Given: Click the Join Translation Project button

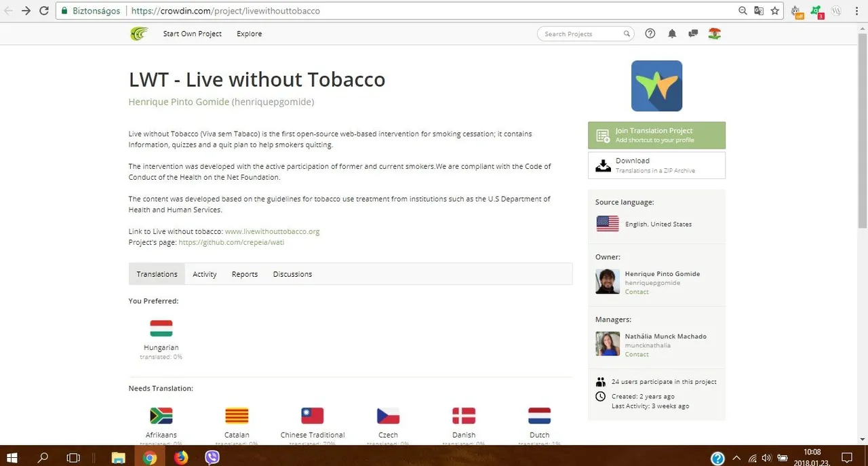Looking at the screenshot, I should (x=656, y=135).
